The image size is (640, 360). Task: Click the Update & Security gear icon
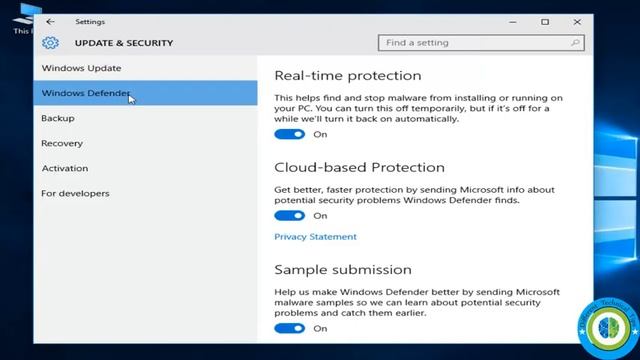50,43
